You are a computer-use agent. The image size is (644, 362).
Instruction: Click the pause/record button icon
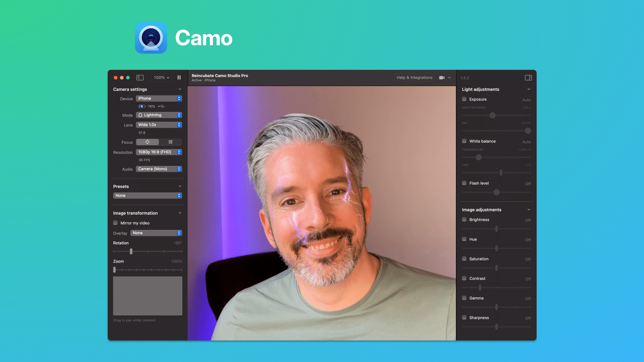pyautogui.click(x=179, y=77)
